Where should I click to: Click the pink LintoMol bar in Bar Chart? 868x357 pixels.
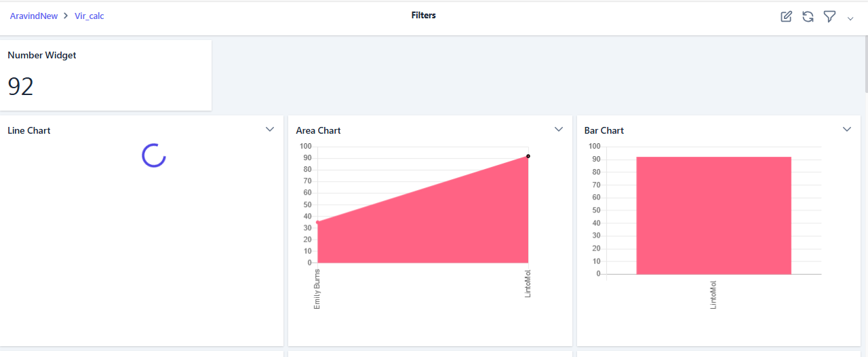coord(713,216)
